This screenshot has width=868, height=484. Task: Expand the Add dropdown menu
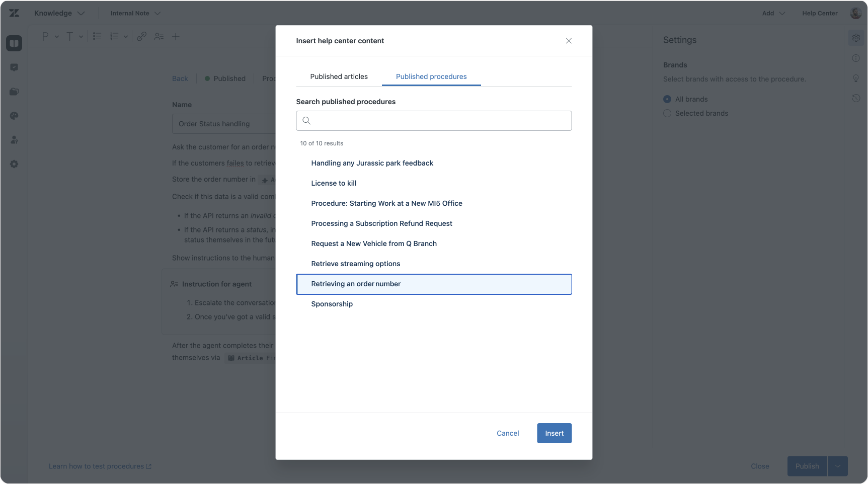[773, 13]
